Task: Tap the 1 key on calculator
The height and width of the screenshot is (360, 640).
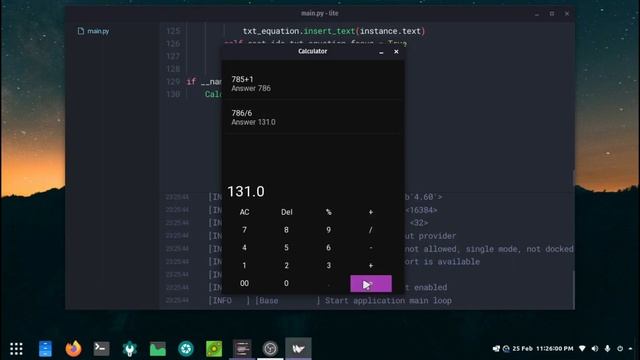Action: click(244, 266)
